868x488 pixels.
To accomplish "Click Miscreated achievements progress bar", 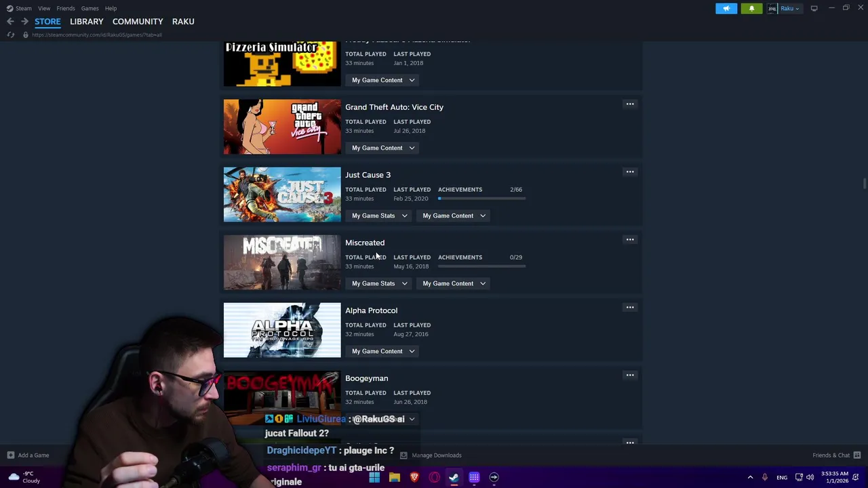I will click(x=481, y=266).
